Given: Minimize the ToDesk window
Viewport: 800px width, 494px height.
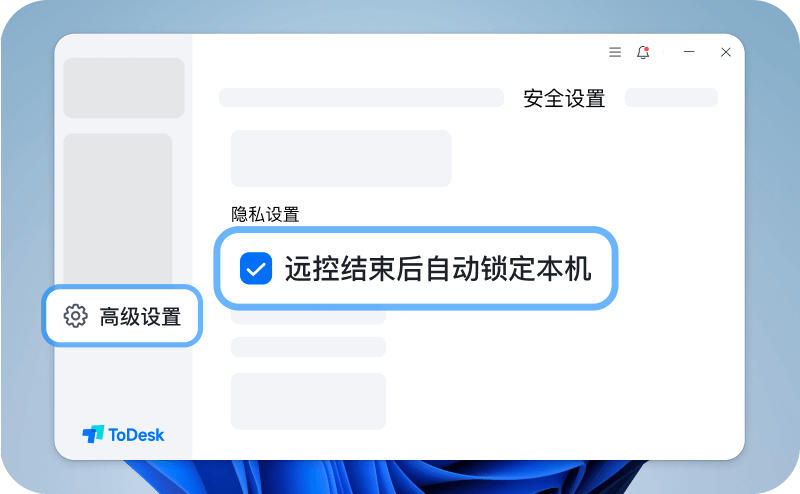Looking at the screenshot, I should pos(689,52).
